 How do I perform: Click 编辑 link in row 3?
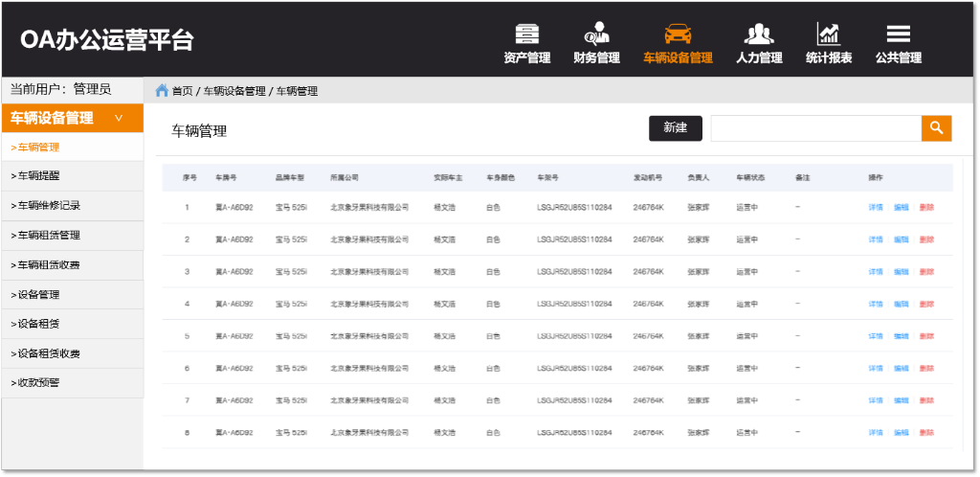click(x=901, y=272)
